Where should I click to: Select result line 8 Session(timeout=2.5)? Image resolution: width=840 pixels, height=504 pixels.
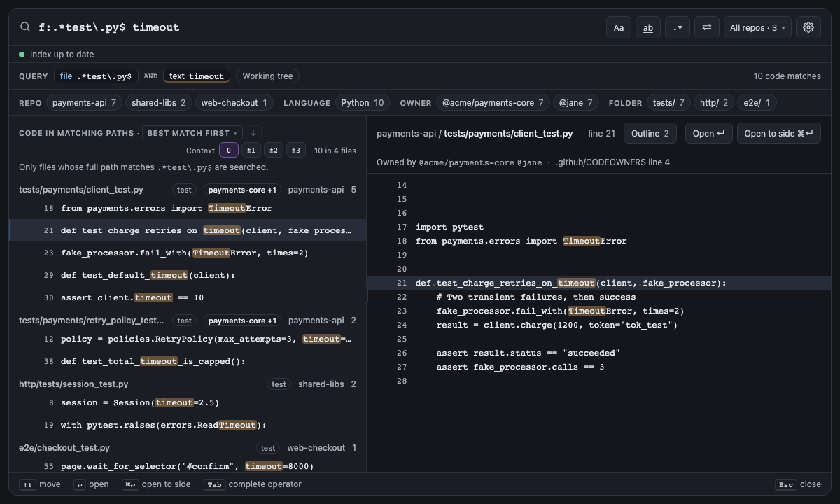point(188,402)
